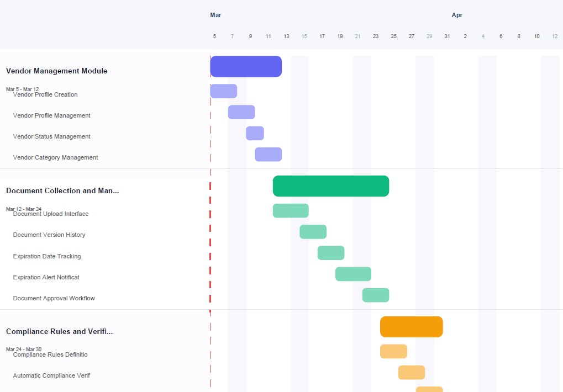Image resolution: width=563 pixels, height=392 pixels.
Task: Click the Mar 24 - Mar 30 date range
Action: click(23, 349)
